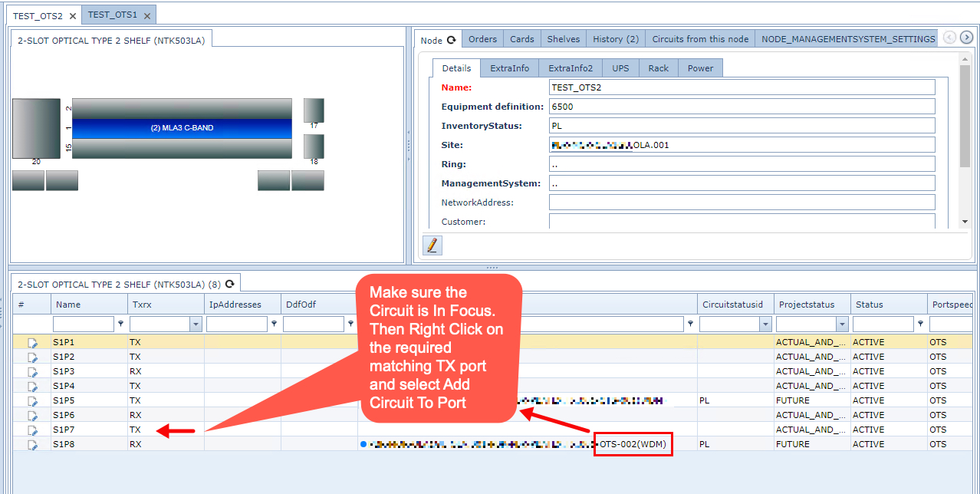Open the edit icon for row S1P7

33,430
